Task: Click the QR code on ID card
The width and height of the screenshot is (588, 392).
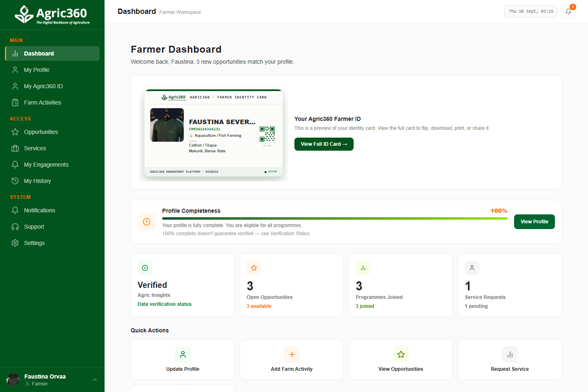Action: 267,134
